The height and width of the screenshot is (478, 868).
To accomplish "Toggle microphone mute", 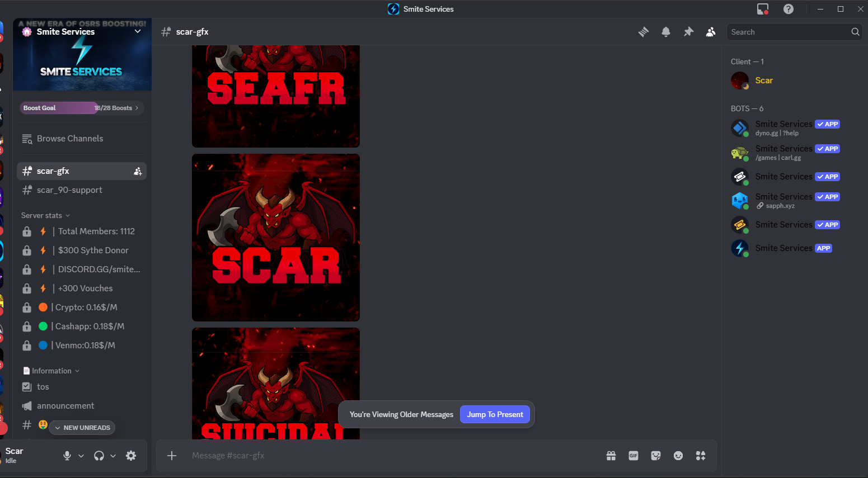I will point(67,456).
